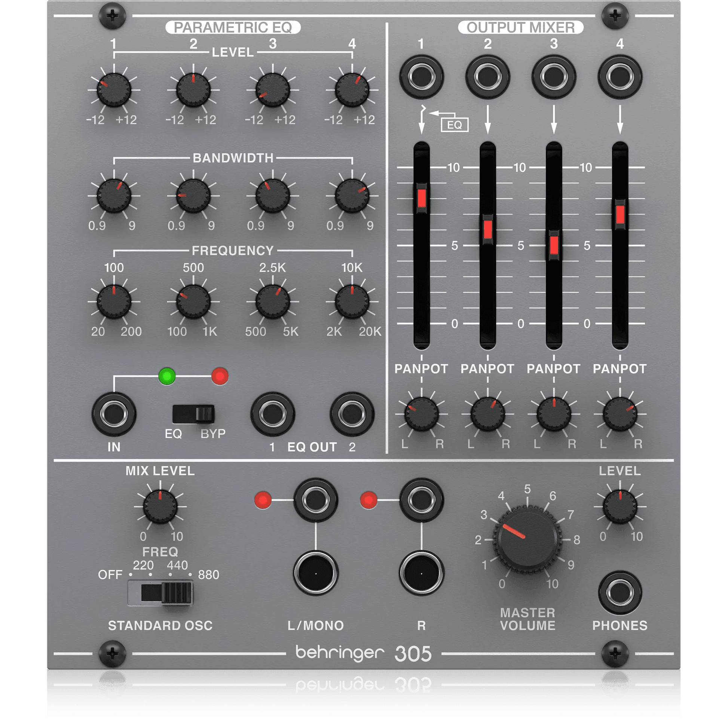Click the band 2 BANDWIDTH knob
728x728 pixels.
click(x=193, y=196)
